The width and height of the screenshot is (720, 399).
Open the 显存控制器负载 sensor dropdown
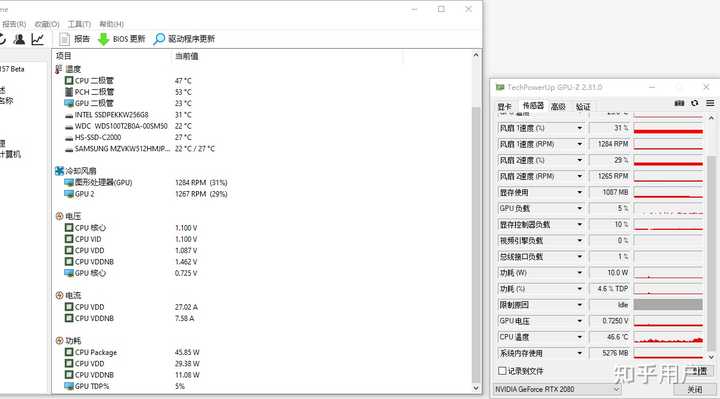(x=580, y=225)
